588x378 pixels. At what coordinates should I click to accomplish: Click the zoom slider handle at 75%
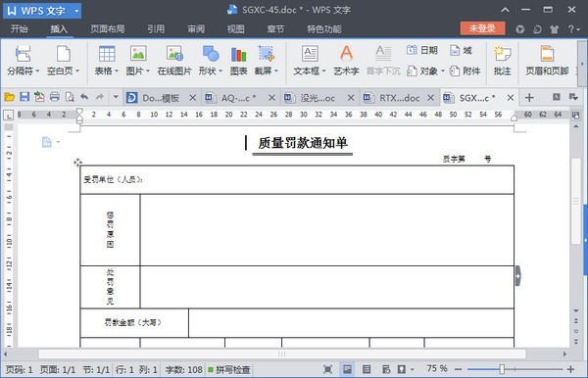click(502, 369)
